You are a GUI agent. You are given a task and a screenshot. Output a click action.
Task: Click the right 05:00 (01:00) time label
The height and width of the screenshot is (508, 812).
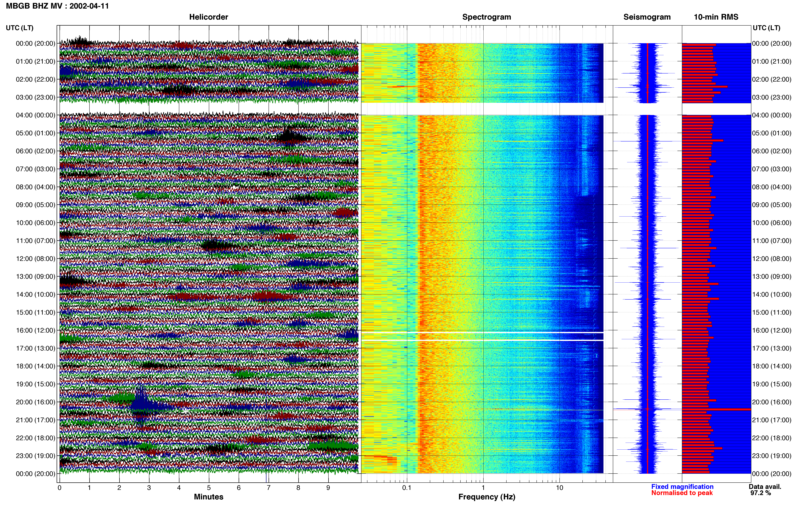pyautogui.click(x=772, y=133)
